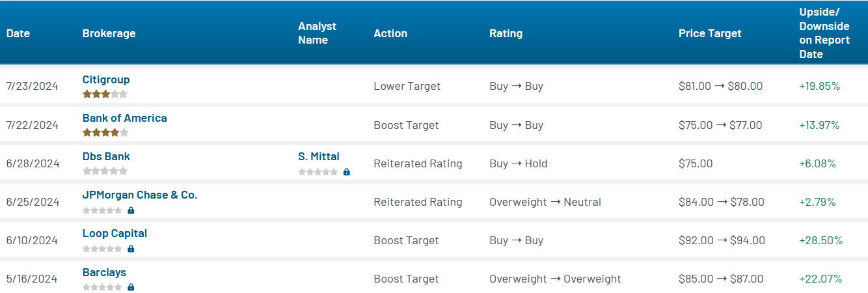The width and height of the screenshot is (868, 293).
Task: Click Bank of America's four-star rating
Action: point(105,132)
